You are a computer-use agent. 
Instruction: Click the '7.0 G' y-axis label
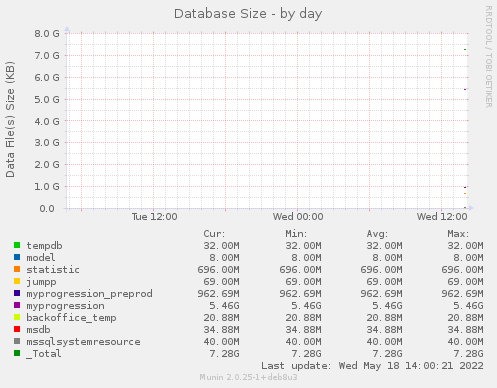click(x=47, y=55)
